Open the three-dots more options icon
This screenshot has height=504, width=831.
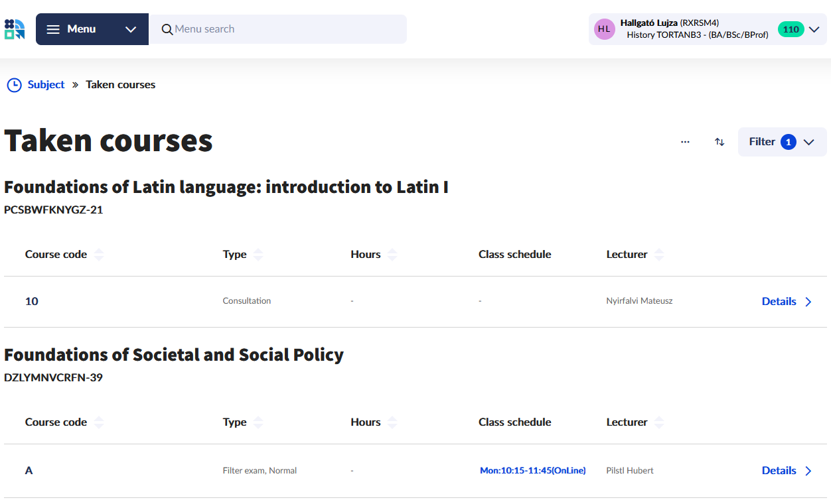[685, 142]
